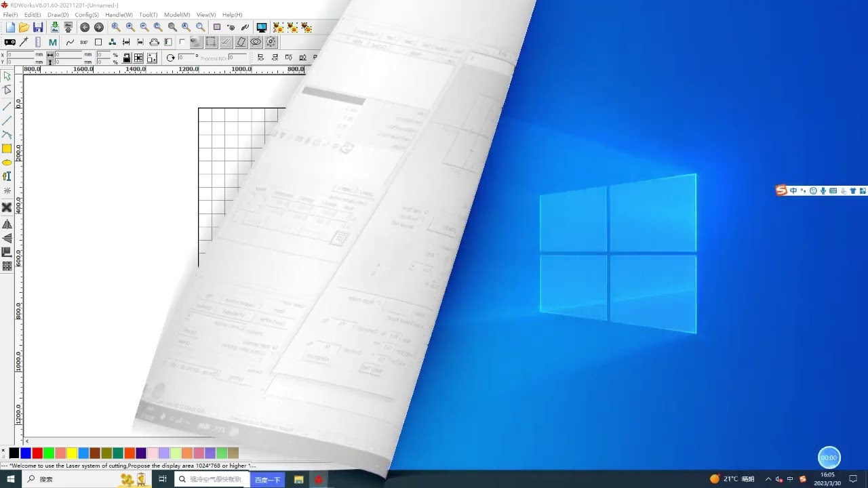Choose the arrow Select tool in left sidebar
The width and height of the screenshot is (868, 488).
click(x=7, y=76)
